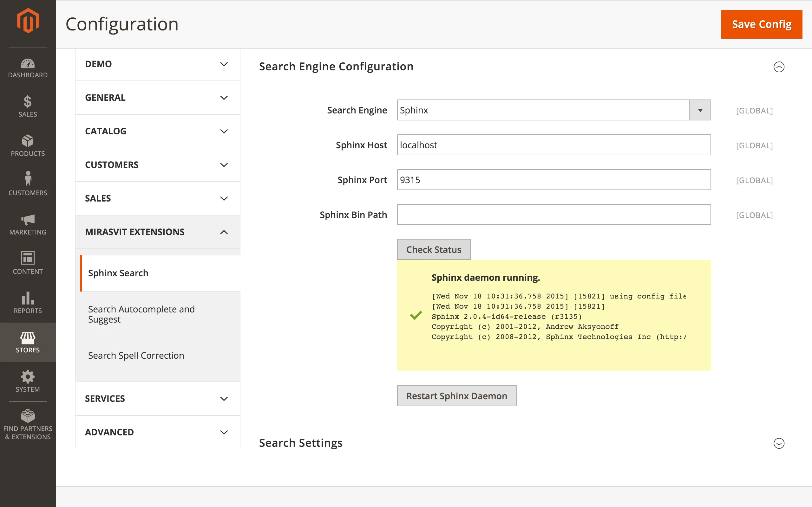Collapse the Mirasvit Extensions group

tap(157, 232)
